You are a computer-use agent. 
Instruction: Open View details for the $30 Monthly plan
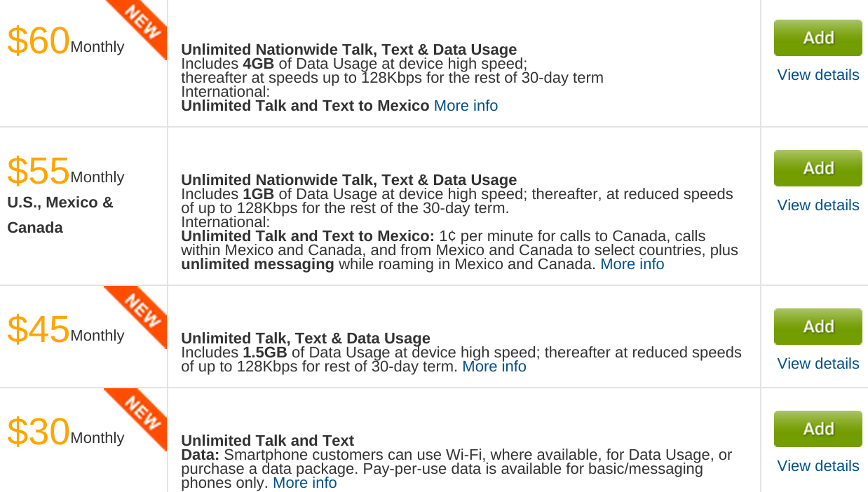point(818,466)
